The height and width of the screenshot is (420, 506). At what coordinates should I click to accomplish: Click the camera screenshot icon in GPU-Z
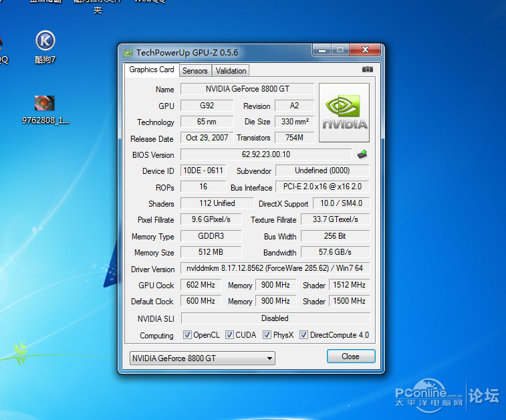point(367,70)
